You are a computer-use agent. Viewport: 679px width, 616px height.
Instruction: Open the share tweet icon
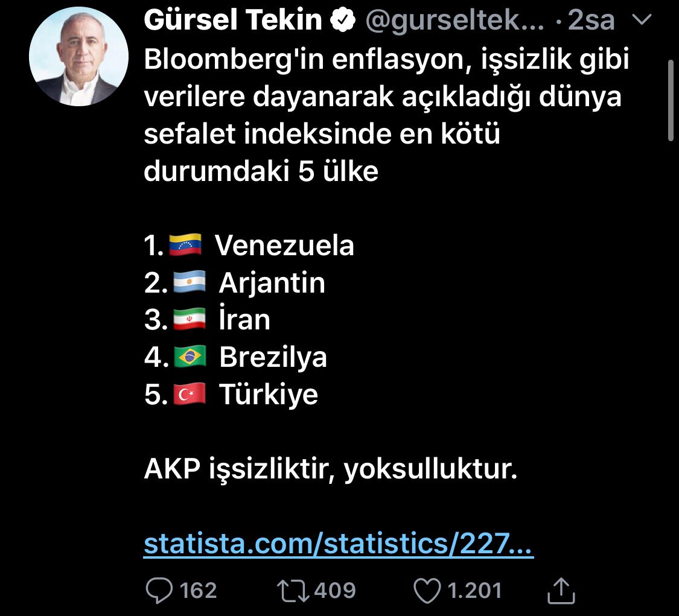(x=561, y=589)
